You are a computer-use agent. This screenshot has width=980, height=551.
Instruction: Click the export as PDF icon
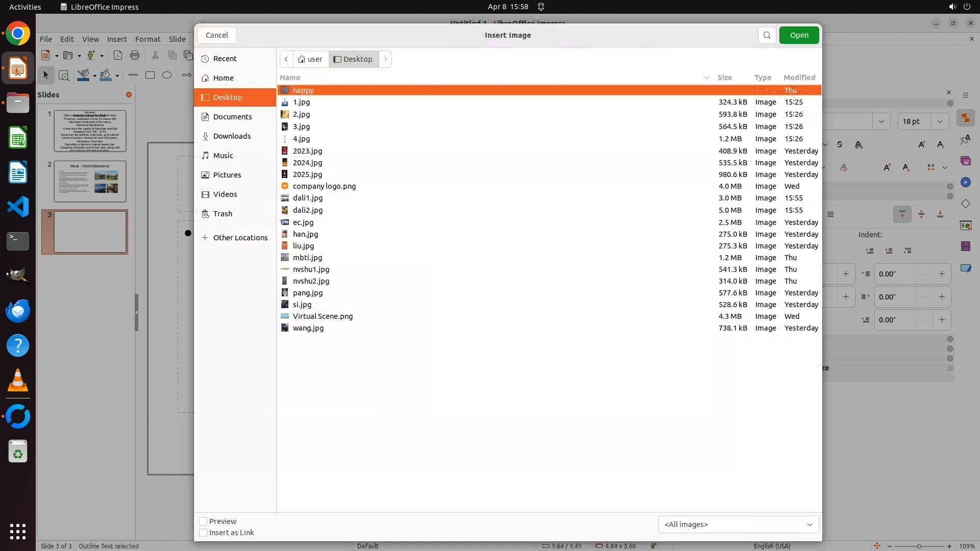tap(117, 55)
